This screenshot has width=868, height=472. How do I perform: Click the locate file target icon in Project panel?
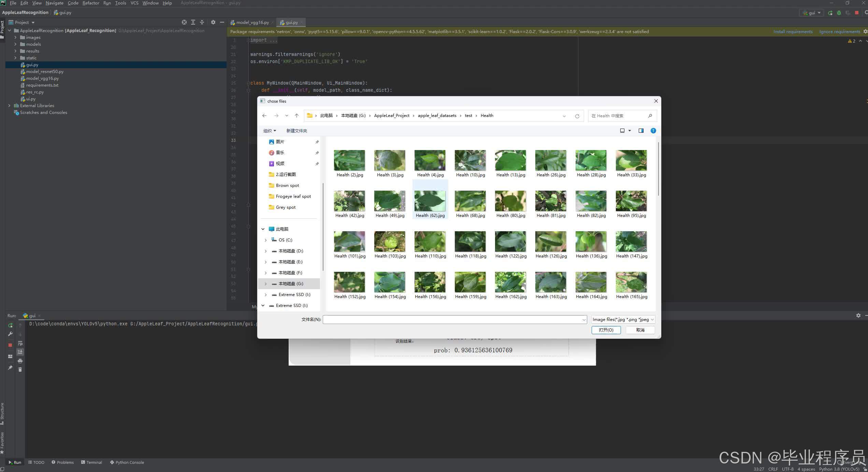pyautogui.click(x=184, y=22)
